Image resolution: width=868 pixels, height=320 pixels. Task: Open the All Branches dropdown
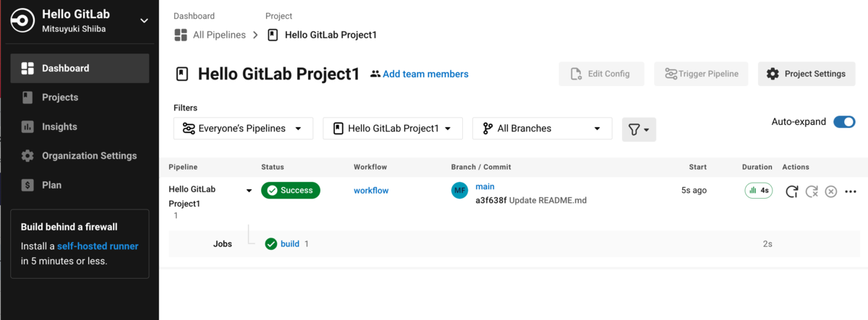(x=542, y=129)
